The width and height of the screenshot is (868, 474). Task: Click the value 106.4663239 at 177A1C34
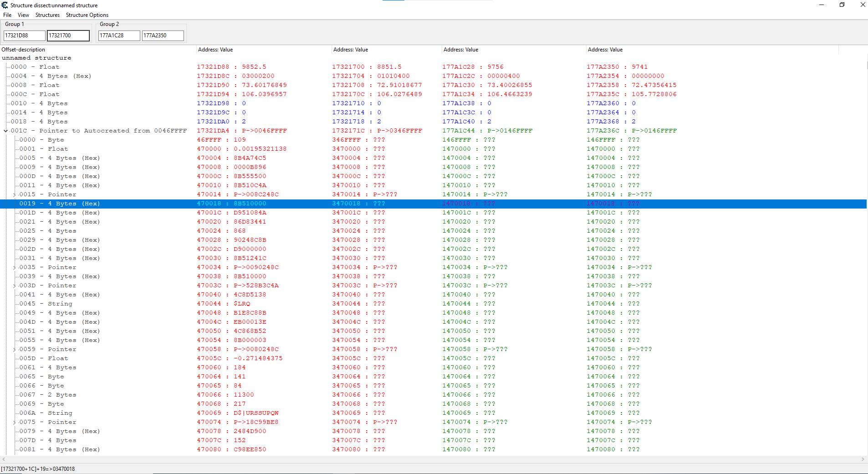[x=510, y=94]
